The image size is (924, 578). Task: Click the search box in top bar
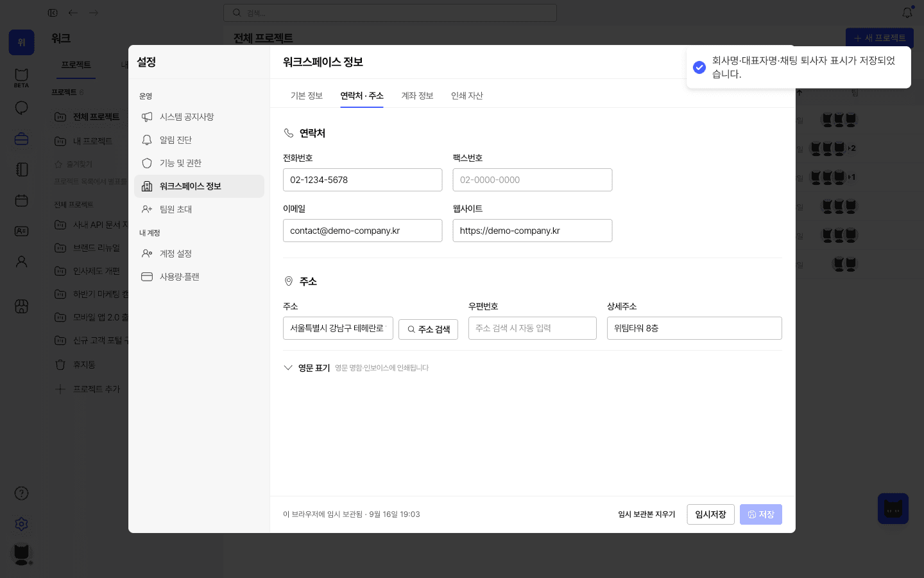[390, 13]
